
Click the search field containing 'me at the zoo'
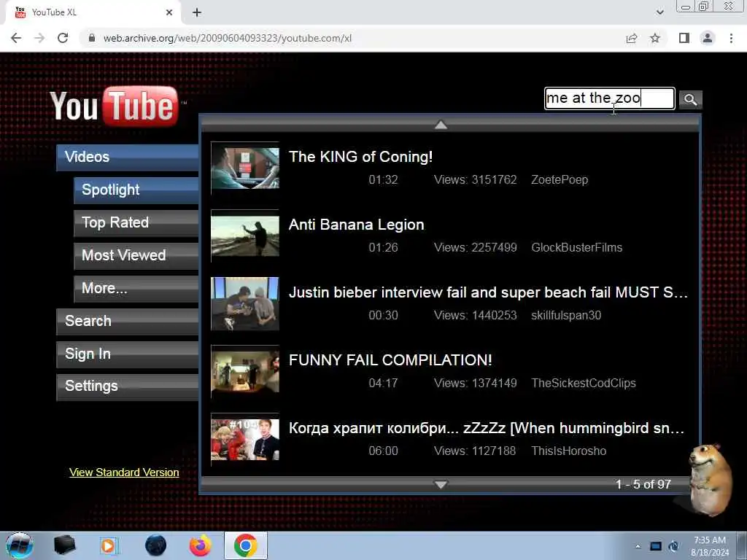[609, 98]
